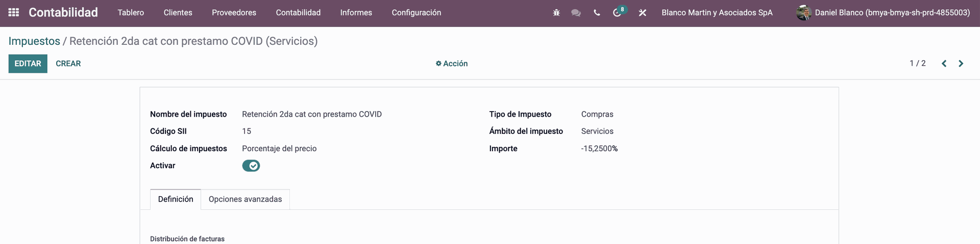Open the Acción dropdown menu

coord(452,64)
